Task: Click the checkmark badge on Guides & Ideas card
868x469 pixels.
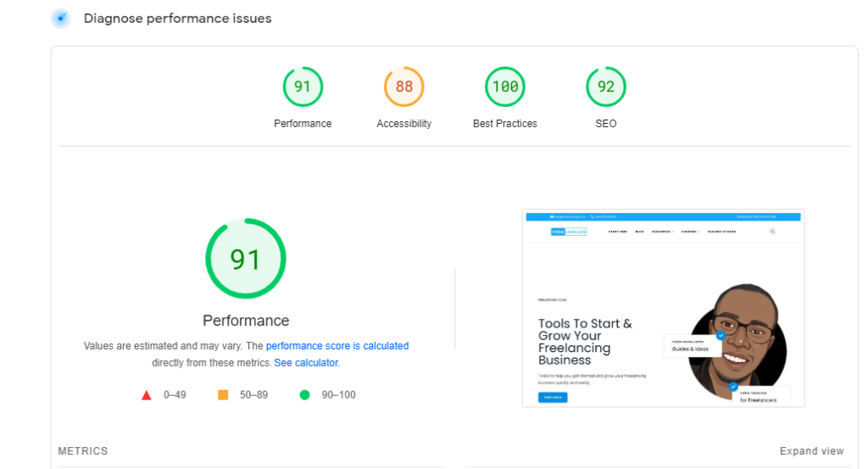Action: point(720,336)
